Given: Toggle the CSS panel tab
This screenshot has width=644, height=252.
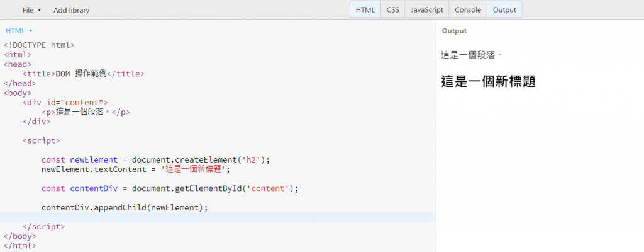Looking at the screenshot, I should (x=392, y=10).
